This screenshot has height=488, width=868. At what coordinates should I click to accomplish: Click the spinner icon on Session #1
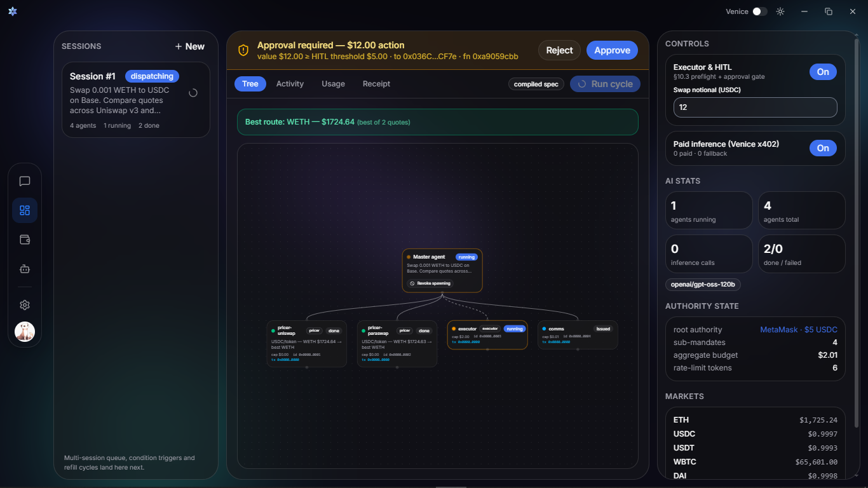tap(193, 93)
